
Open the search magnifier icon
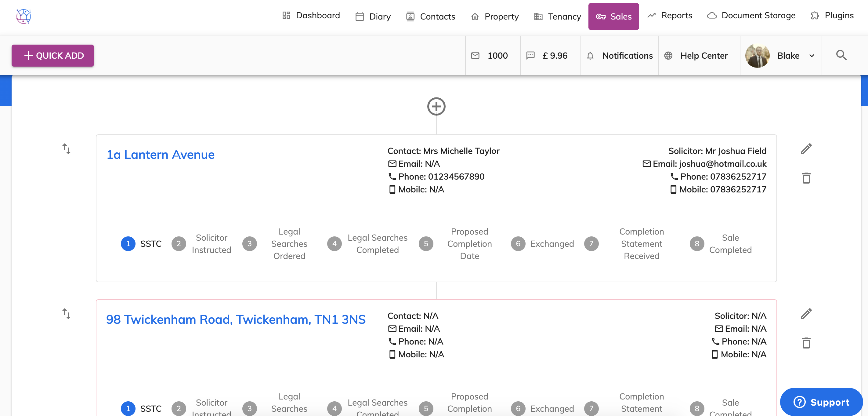841,55
